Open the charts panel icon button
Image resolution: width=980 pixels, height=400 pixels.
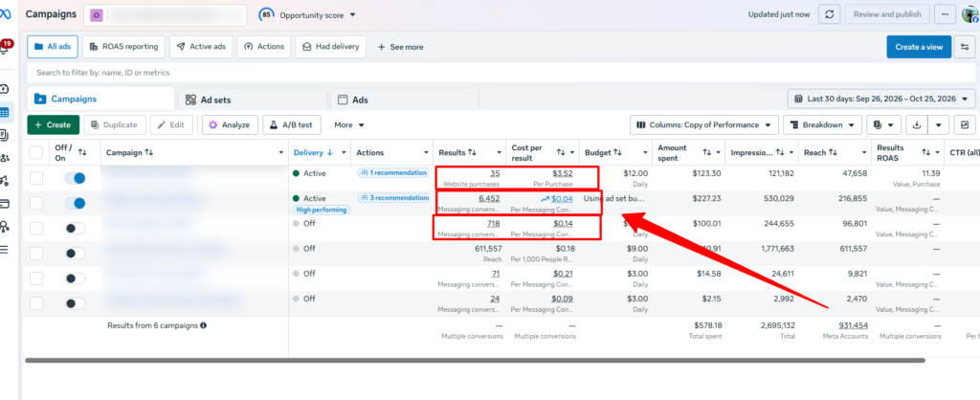click(x=965, y=125)
